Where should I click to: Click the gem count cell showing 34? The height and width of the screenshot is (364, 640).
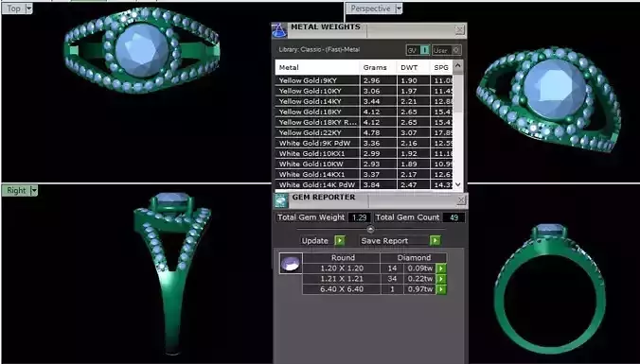(392, 279)
